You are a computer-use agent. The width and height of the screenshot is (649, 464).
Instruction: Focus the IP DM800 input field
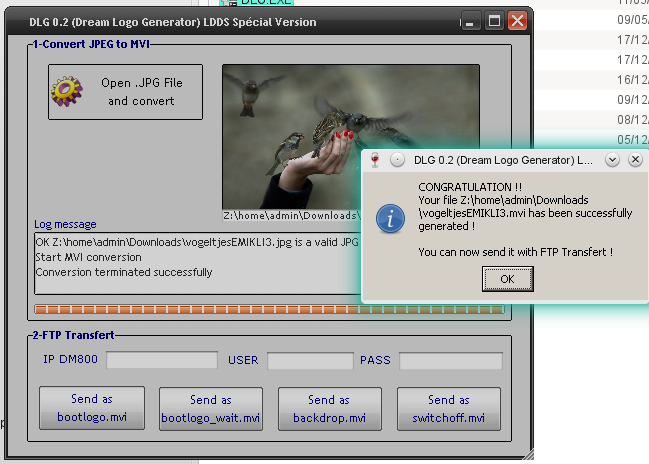pyautogui.click(x=162, y=360)
